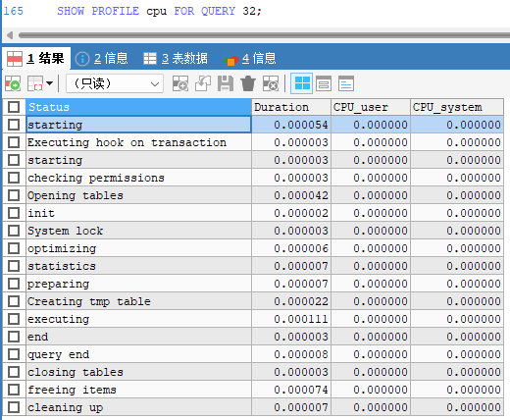
Task: Click duration value 0.000074
Action: pyautogui.click(x=291, y=390)
